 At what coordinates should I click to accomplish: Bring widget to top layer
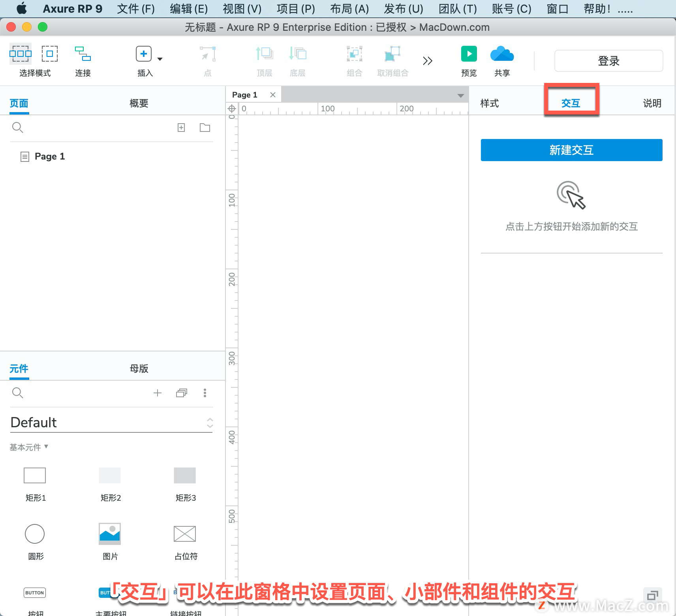coord(265,54)
